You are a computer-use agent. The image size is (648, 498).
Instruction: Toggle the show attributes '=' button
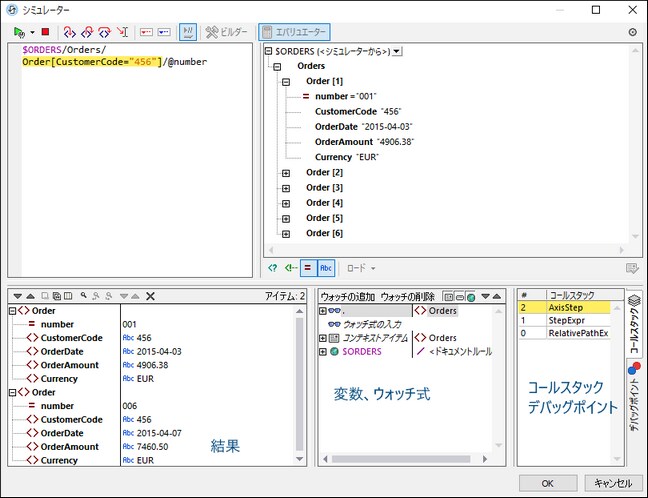(308, 268)
